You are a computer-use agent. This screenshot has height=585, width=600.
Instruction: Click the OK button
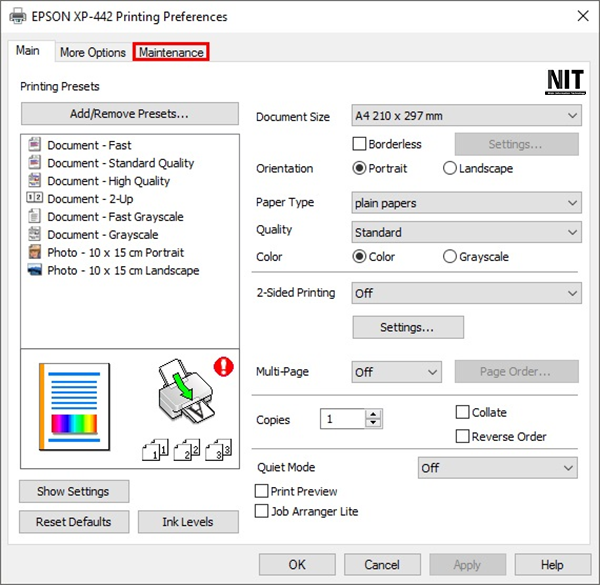297,565
